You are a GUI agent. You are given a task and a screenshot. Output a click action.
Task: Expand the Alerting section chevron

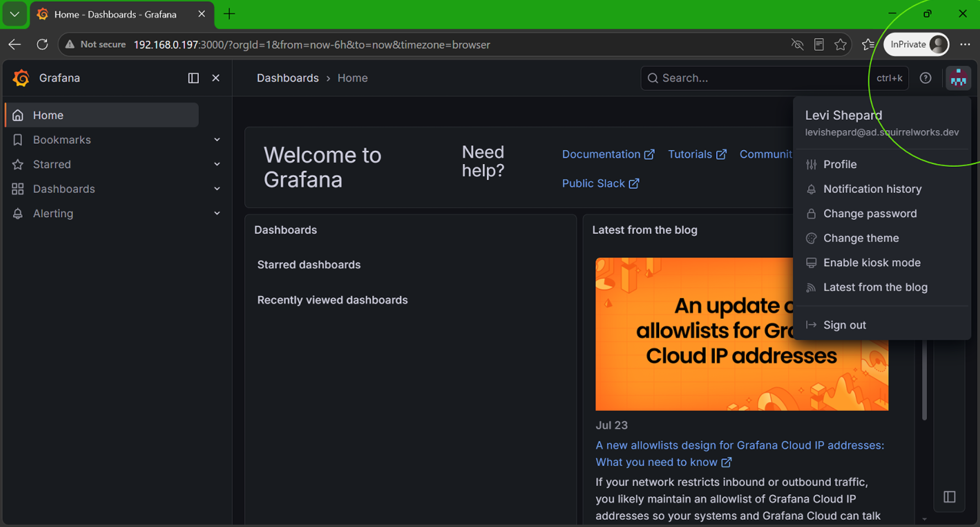[x=217, y=213]
